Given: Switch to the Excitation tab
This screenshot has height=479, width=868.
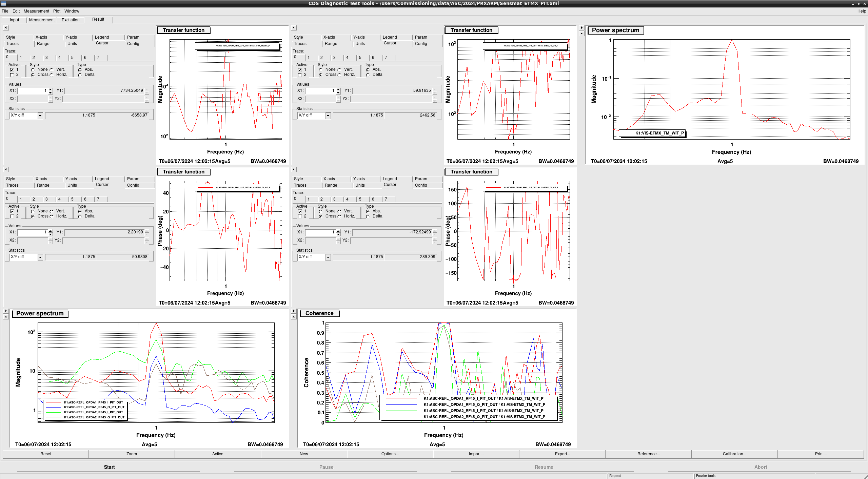Looking at the screenshot, I should pos(71,20).
